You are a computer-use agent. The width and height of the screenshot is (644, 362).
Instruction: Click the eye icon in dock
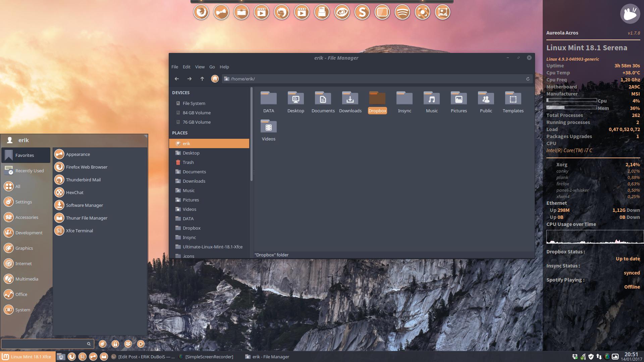click(x=342, y=12)
